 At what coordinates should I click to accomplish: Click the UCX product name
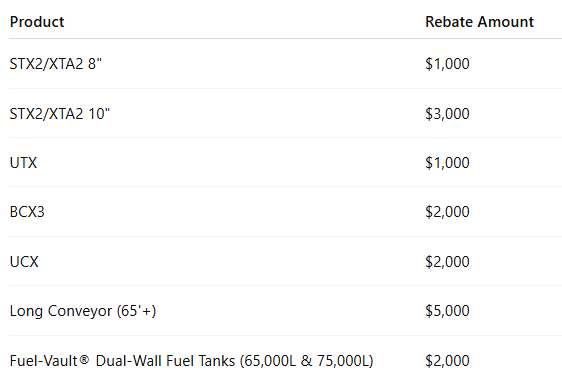tap(24, 262)
